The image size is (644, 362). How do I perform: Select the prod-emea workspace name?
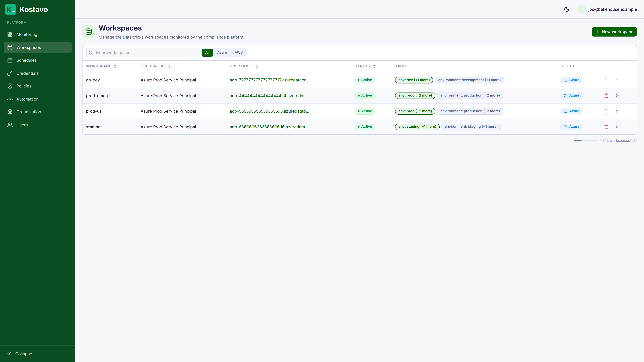click(x=97, y=96)
